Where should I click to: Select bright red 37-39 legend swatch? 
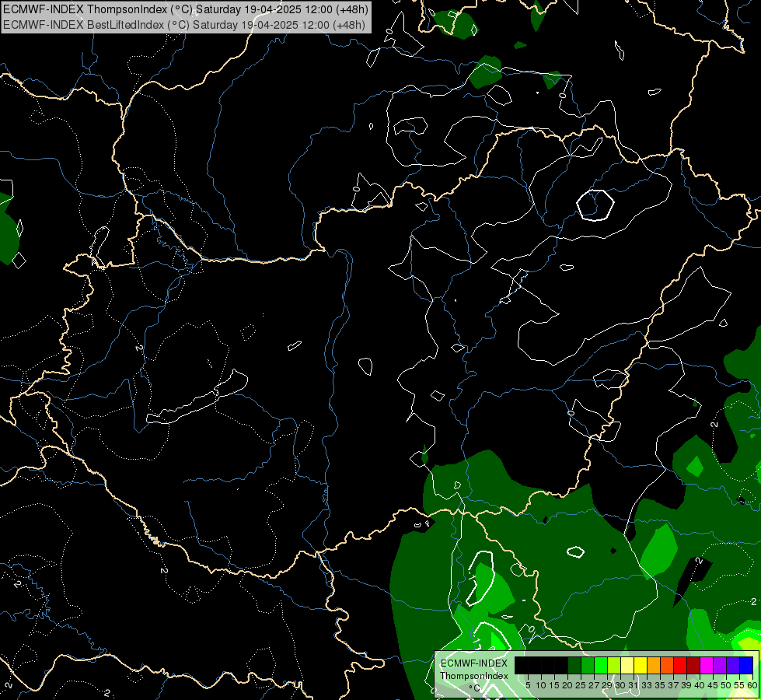click(680, 665)
